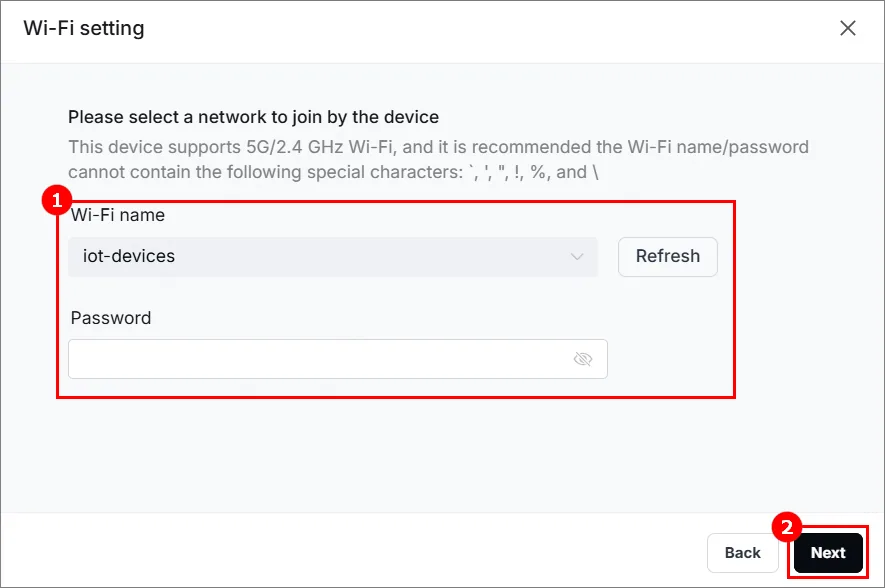This screenshot has height=588, width=885.
Task: Click the special characters warning line
Action: click(333, 172)
